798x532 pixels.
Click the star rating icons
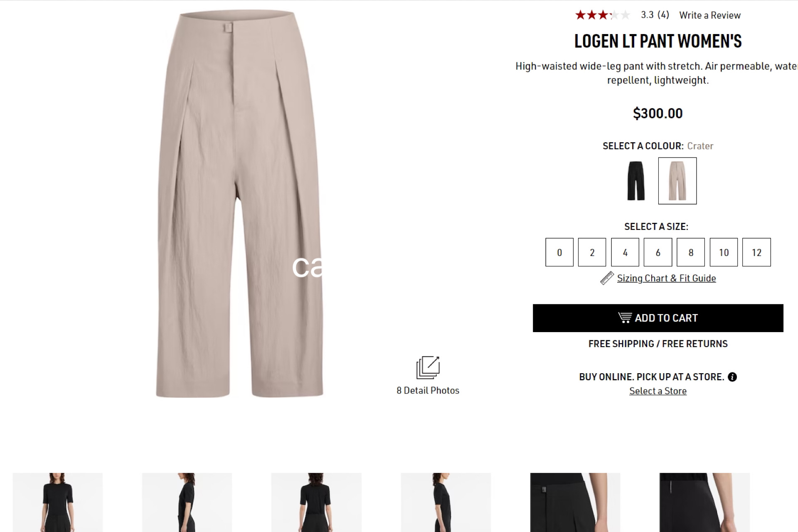(603, 15)
